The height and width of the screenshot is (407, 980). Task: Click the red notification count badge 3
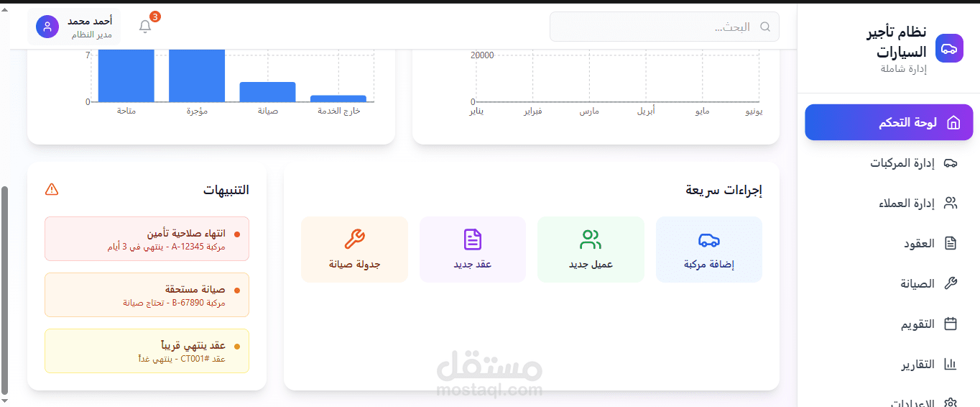[x=155, y=17]
